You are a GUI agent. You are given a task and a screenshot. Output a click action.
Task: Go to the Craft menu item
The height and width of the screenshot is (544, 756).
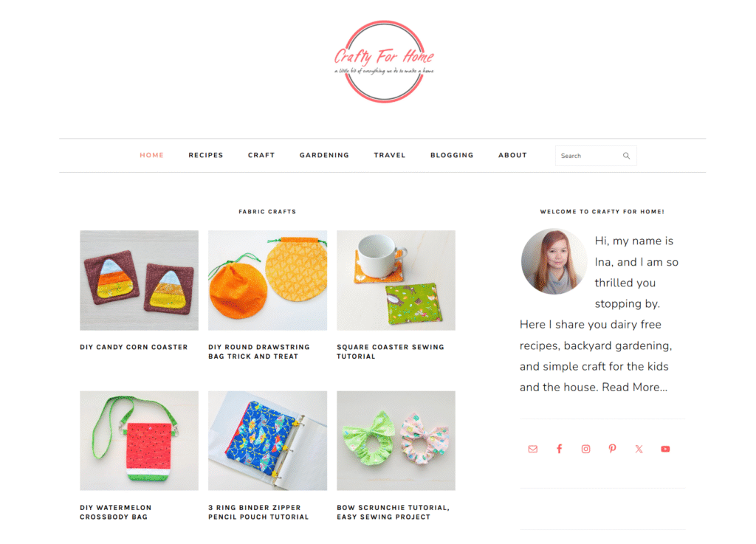(261, 155)
